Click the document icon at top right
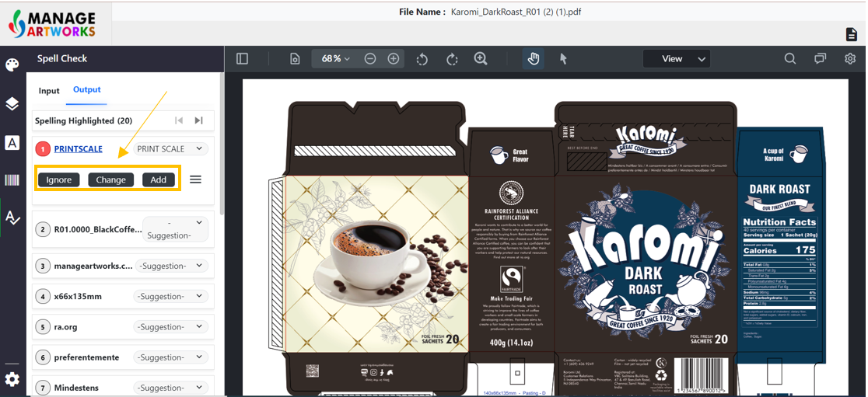The image size is (868, 397). point(852,34)
